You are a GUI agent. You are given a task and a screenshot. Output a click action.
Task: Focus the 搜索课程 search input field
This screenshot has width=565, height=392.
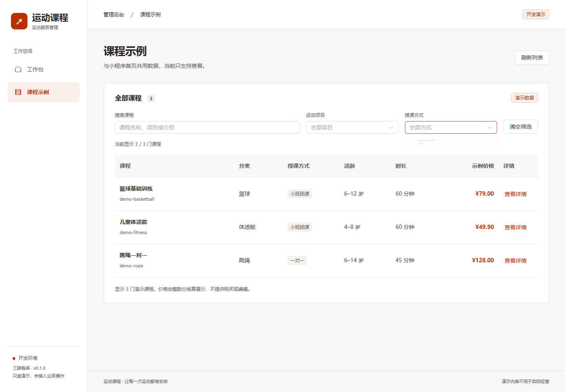pos(207,127)
